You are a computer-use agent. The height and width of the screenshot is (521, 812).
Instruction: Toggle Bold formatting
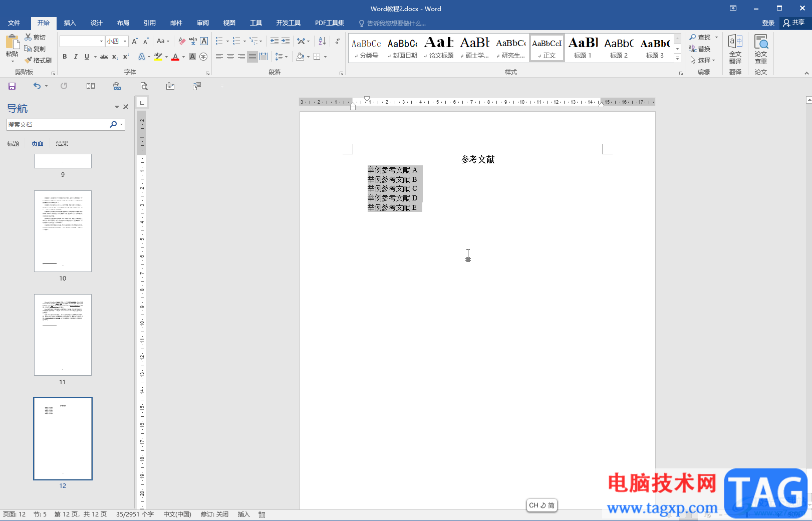pos(65,57)
